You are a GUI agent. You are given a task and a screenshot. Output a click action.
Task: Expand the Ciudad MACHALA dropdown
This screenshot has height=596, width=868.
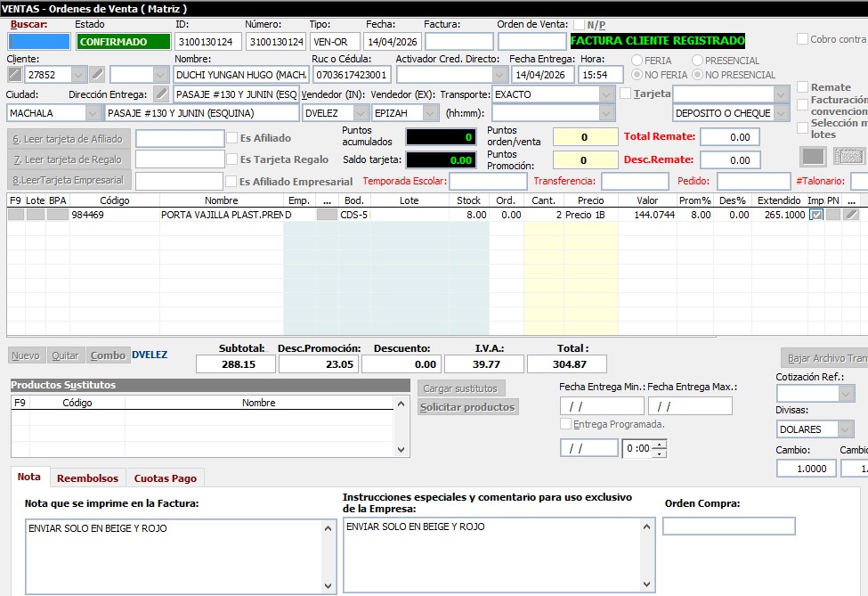click(93, 113)
